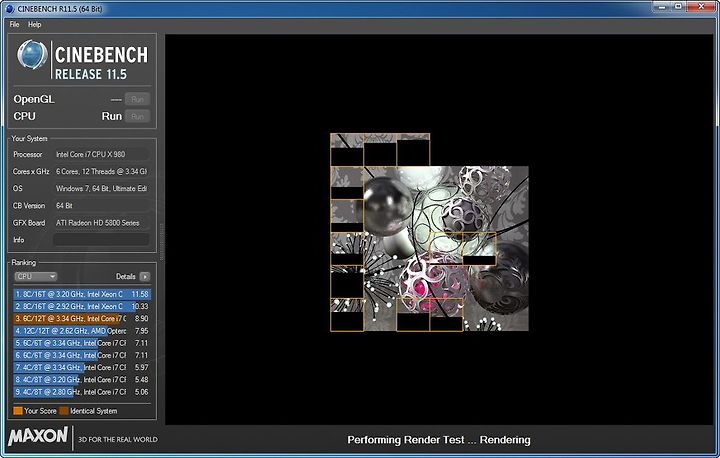Click the CPU Run button

137,116
